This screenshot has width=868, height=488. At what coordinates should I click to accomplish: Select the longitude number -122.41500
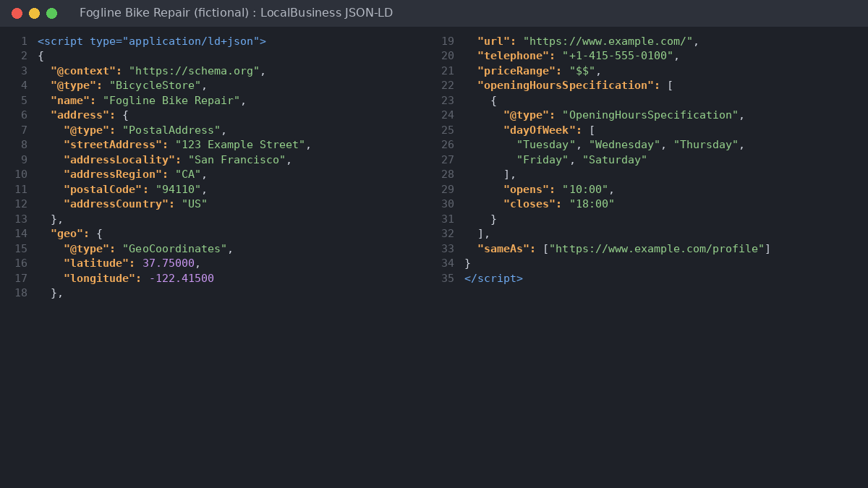[x=182, y=278]
